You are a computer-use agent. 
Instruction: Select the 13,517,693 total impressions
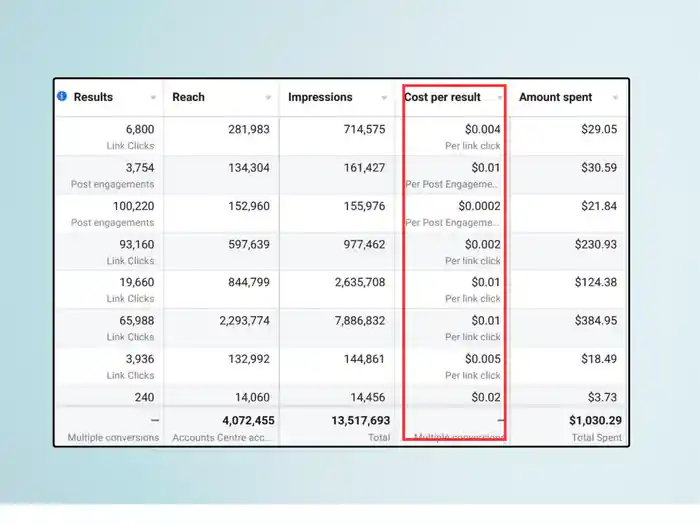click(361, 421)
